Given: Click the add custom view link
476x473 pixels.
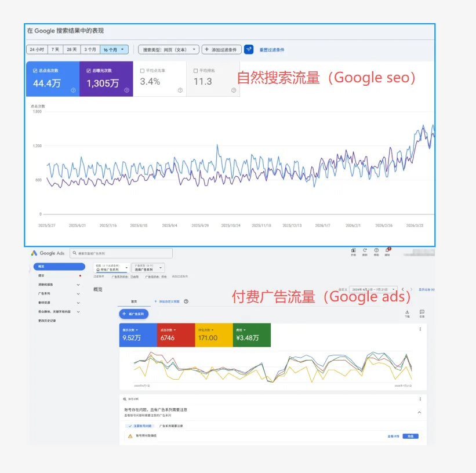Looking at the screenshot, I should pos(166,301).
